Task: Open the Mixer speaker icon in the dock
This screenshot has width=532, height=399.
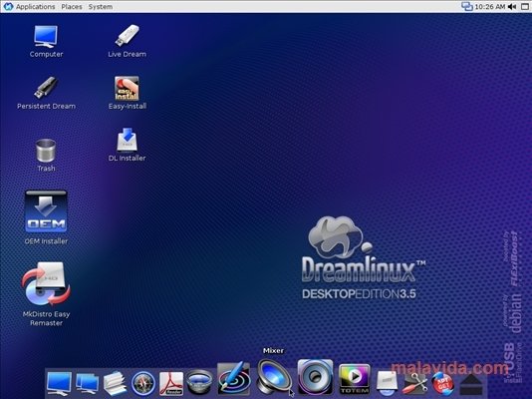Action: coord(274,378)
